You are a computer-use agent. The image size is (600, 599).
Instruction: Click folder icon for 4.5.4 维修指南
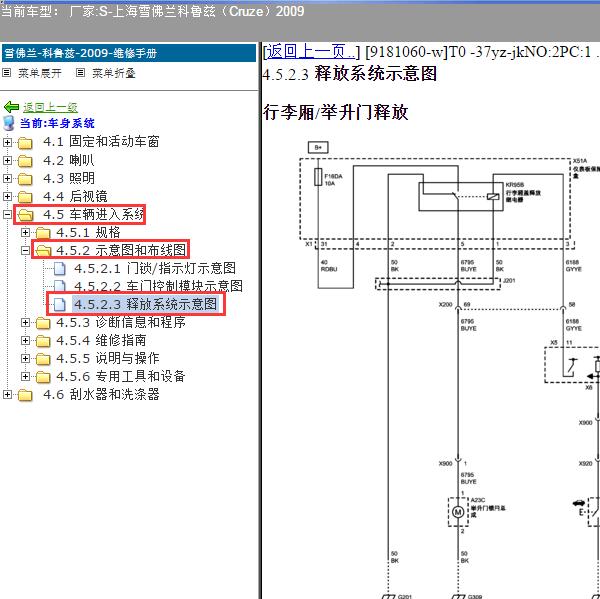(43, 341)
